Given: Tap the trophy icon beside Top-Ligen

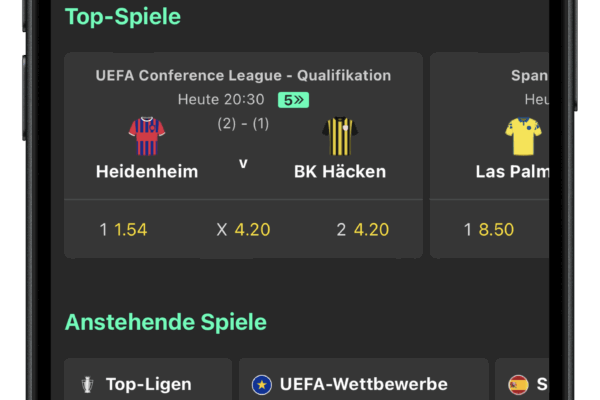Looking at the screenshot, I should point(88,384).
